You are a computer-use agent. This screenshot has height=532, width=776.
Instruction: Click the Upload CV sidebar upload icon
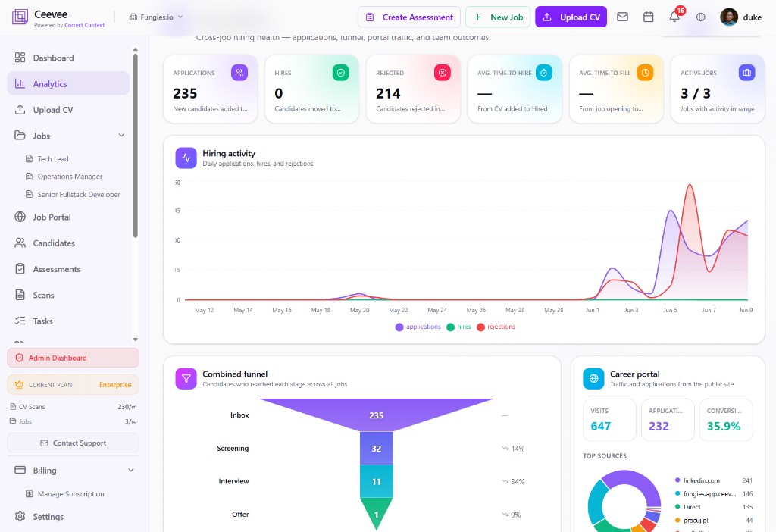pos(20,109)
